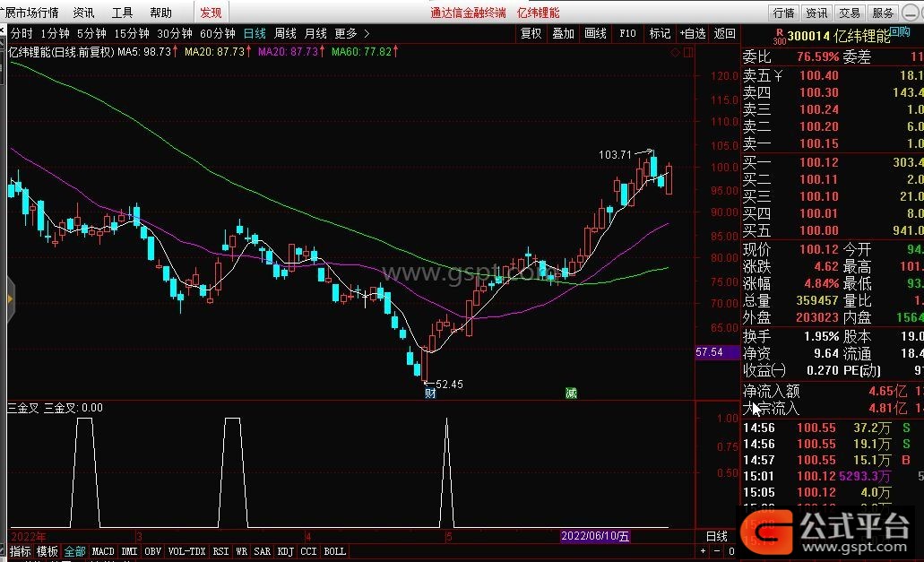Switch to the 30分钟 period tab
The image size is (924, 562).
[175, 33]
